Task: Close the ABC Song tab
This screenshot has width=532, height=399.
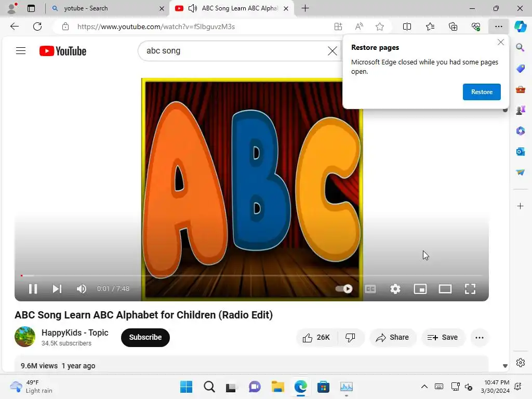Action: (x=286, y=8)
